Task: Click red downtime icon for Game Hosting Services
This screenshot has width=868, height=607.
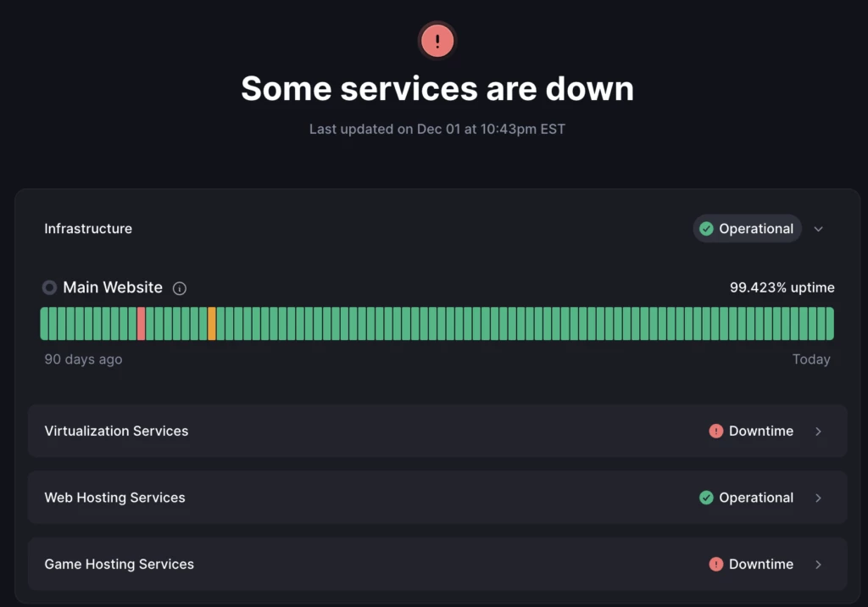Action: tap(716, 565)
